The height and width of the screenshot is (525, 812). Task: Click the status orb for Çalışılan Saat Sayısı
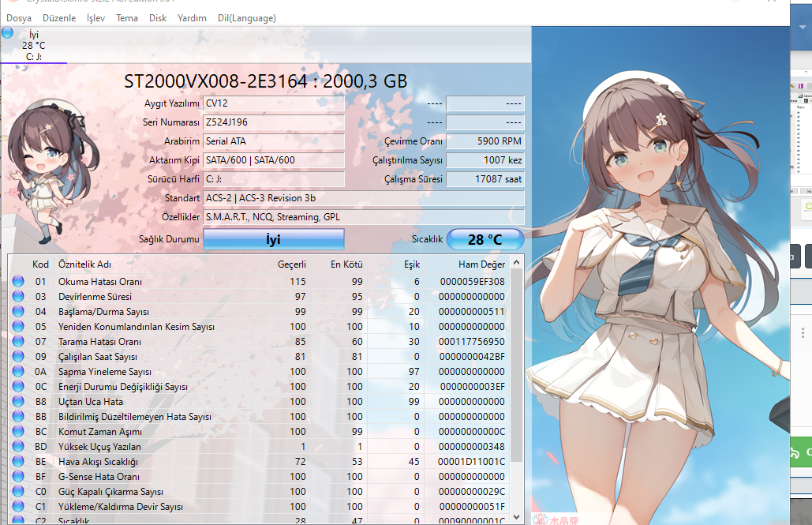click(18, 357)
